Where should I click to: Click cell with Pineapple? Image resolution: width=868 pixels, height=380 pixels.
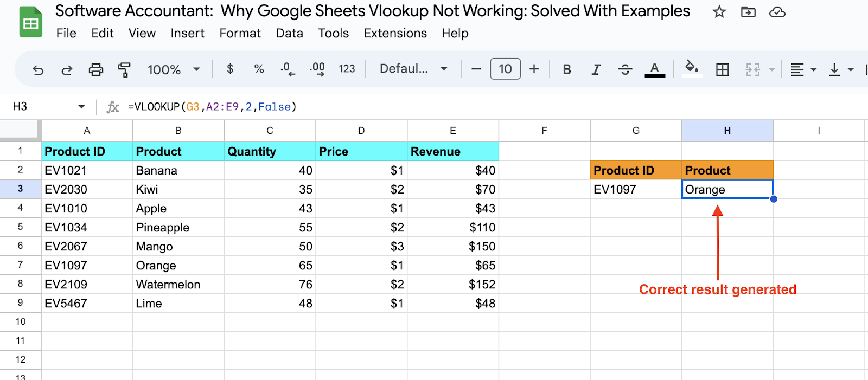pyautogui.click(x=178, y=227)
